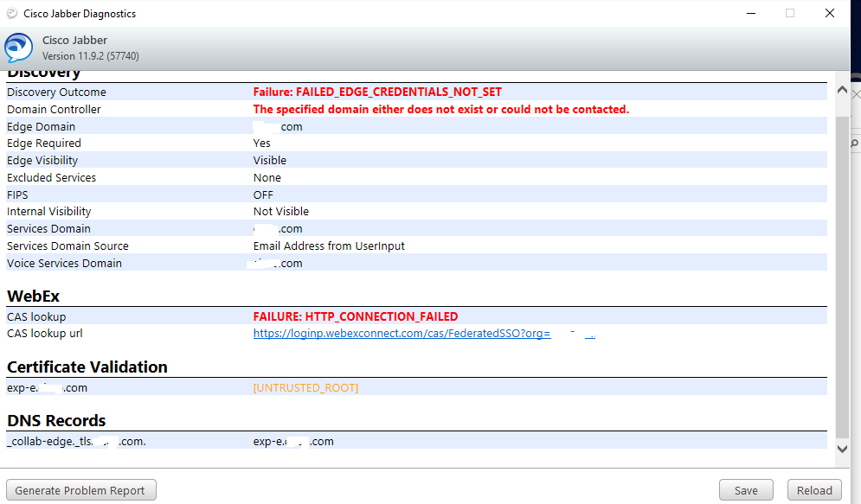
Task: Close the Cisco Jabber Diagnostics window
Action: 830,13
